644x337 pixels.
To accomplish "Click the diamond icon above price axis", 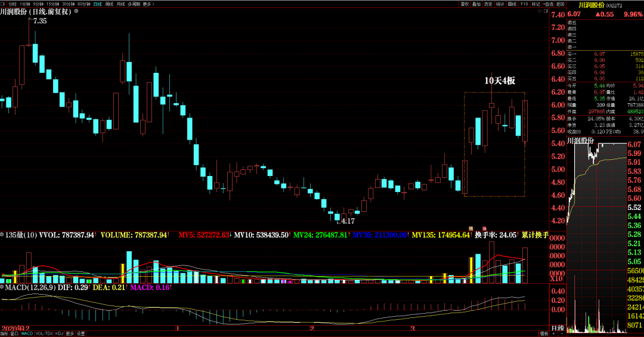I will [540, 11].
